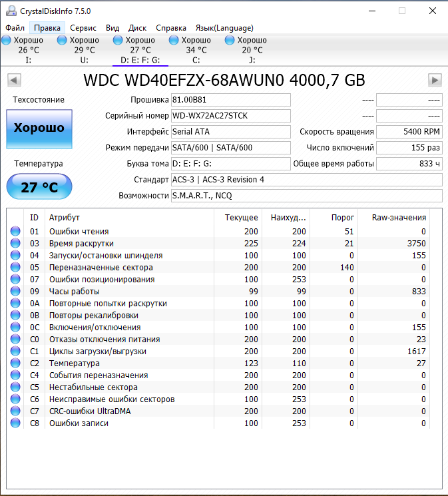Click the Стандарт field ACS-3 Revision 4

pos(307,180)
